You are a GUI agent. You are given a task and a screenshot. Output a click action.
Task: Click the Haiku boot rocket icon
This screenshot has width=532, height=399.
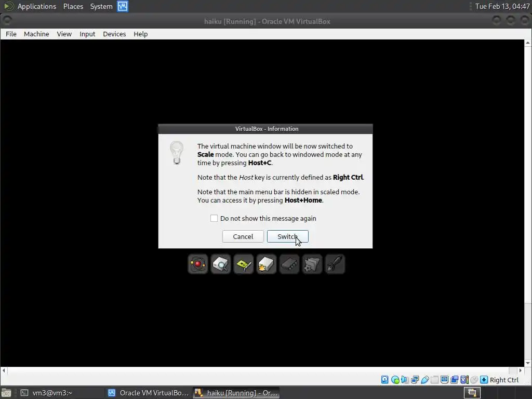pos(335,264)
